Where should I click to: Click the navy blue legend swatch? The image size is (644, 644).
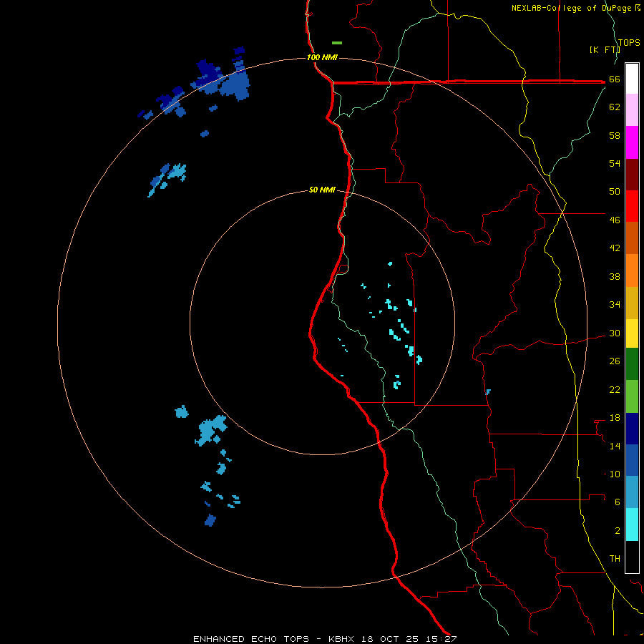[632, 429]
